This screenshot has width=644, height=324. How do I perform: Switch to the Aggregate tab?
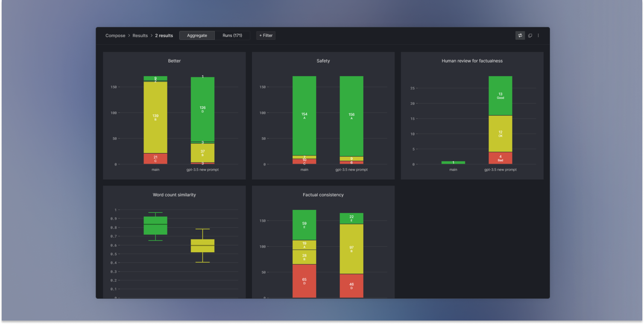point(197,35)
